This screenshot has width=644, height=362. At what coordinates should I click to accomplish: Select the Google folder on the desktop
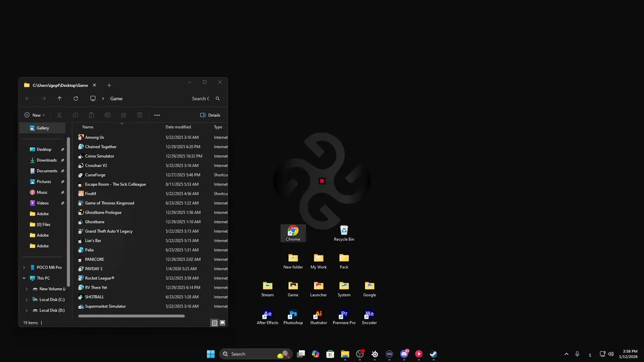369,289
